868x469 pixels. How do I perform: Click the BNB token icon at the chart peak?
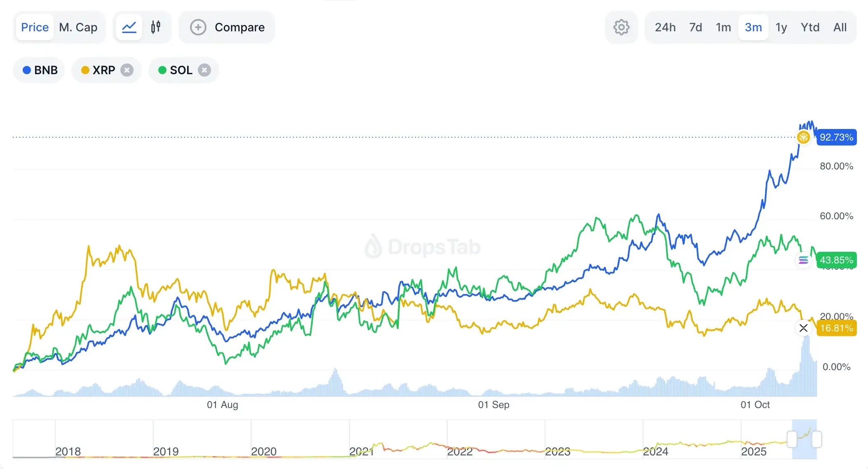pyautogui.click(x=803, y=137)
